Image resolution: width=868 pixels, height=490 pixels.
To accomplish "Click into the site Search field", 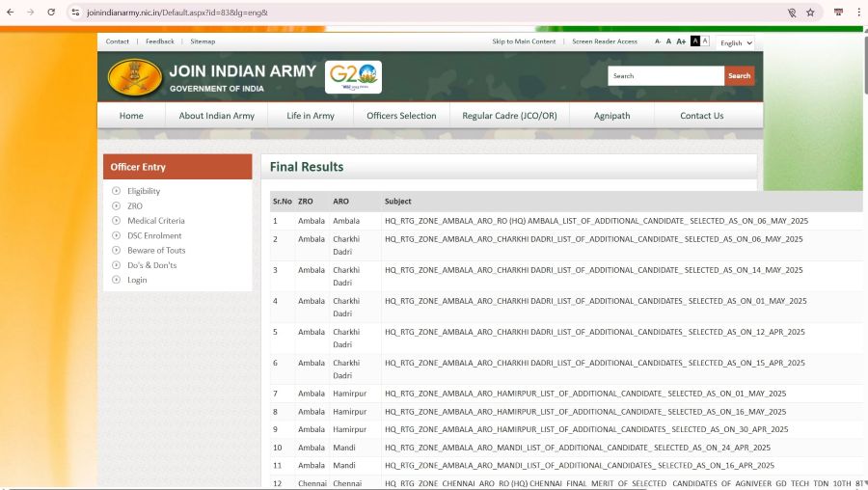I will [x=665, y=76].
